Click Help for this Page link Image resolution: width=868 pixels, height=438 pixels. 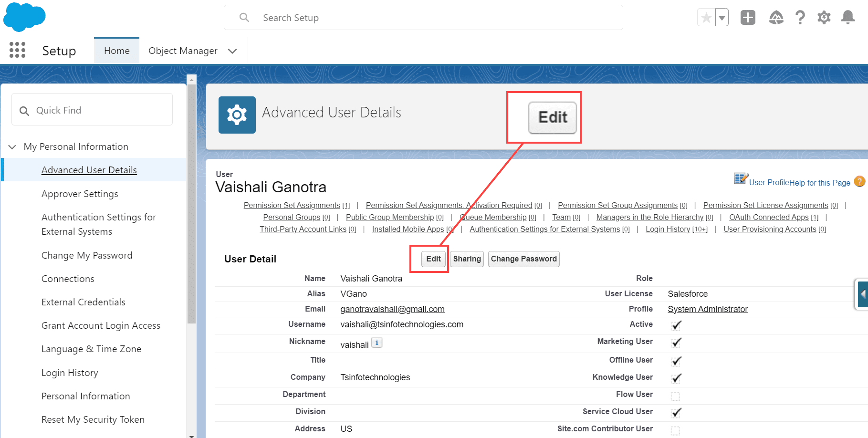[819, 183]
